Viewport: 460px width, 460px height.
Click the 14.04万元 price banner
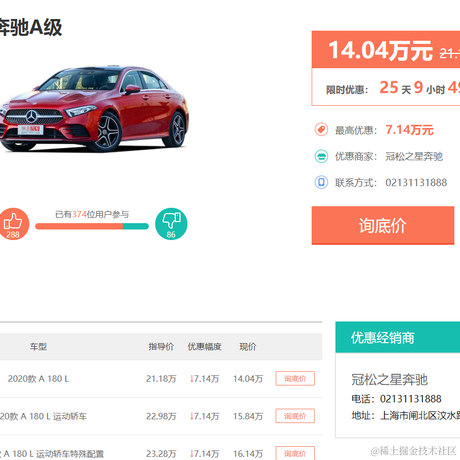(386, 50)
